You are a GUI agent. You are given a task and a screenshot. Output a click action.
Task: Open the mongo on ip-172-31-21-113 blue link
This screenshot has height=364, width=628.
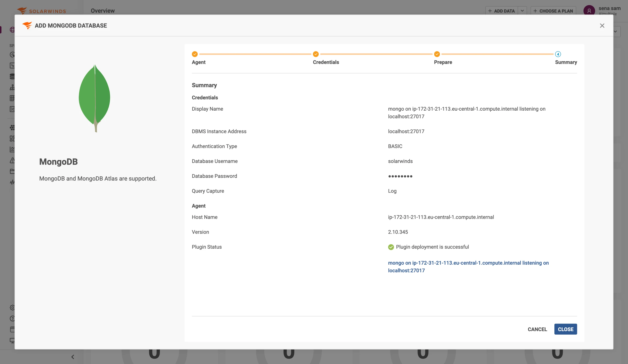tap(468, 267)
